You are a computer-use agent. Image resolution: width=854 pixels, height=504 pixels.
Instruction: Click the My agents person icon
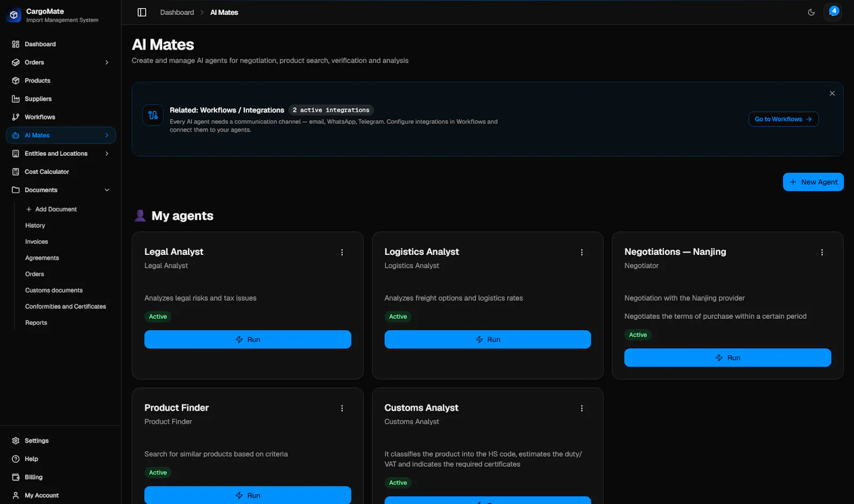[x=140, y=215]
